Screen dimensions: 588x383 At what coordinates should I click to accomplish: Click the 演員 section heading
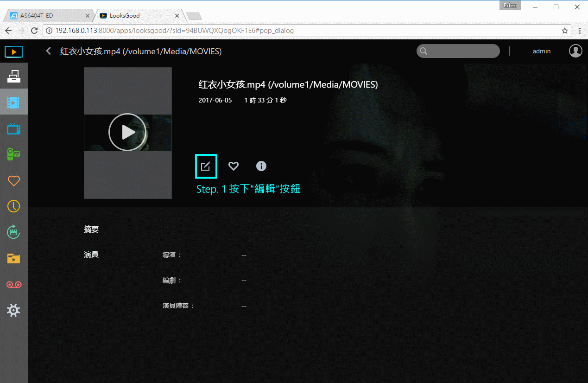(91, 255)
